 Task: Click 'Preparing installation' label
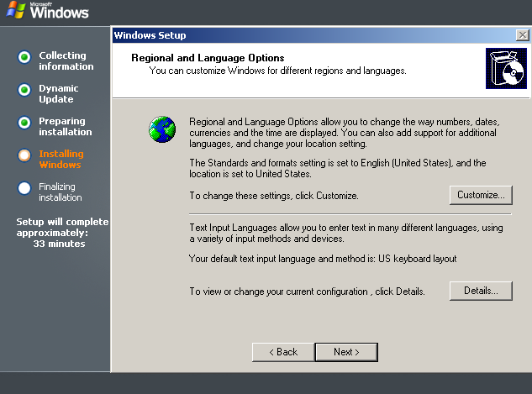[66, 126]
